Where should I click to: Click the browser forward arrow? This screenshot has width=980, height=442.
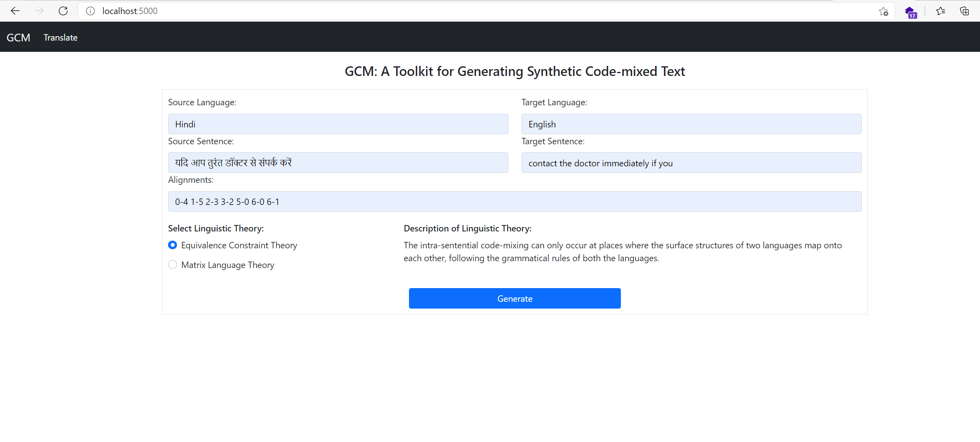39,11
